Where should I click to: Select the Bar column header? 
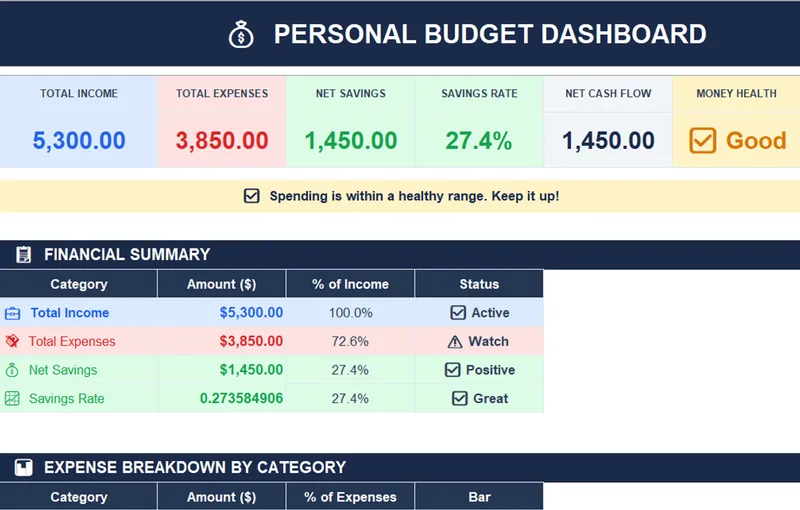(480, 497)
